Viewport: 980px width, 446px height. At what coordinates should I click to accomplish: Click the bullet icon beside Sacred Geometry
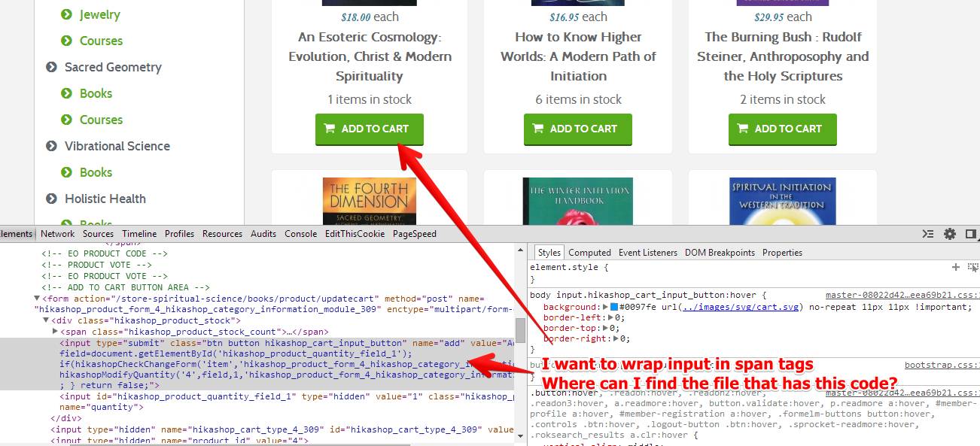[x=51, y=67]
